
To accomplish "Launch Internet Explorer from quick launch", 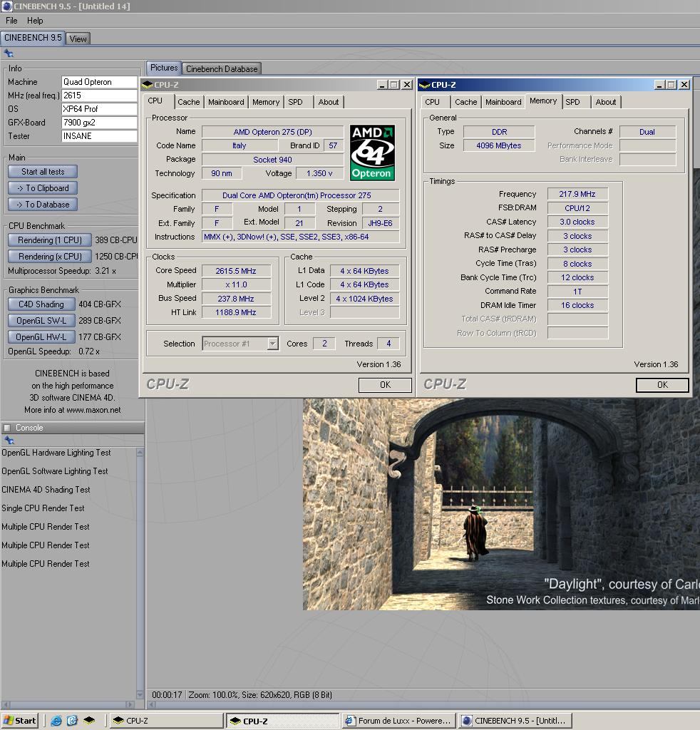I will click(56, 721).
